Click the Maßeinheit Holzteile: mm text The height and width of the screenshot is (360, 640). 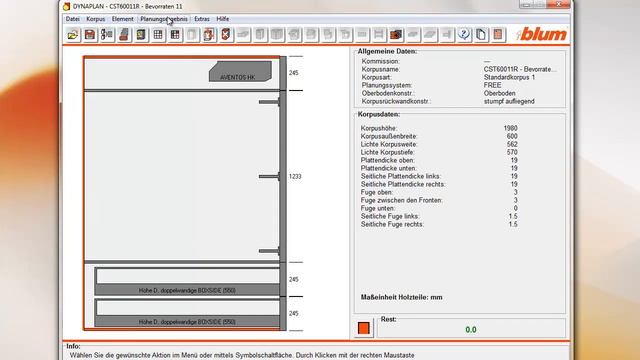click(x=402, y=297)
